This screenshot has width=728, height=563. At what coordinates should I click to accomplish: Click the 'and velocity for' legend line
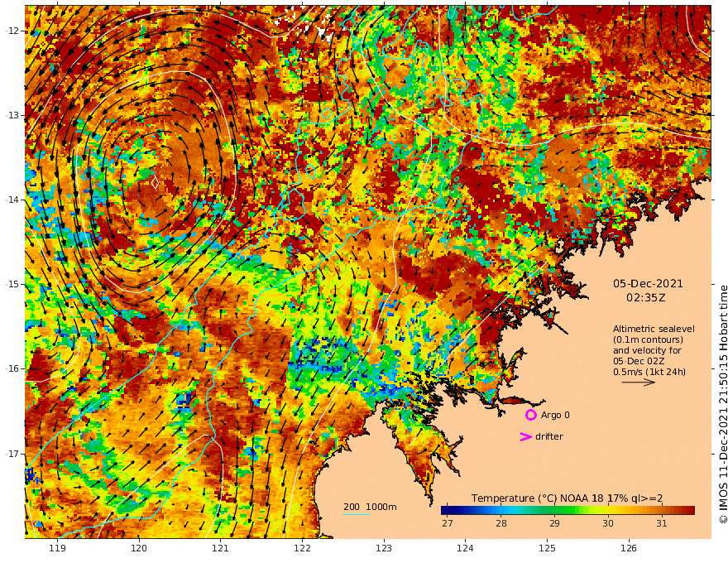[647, 350]
